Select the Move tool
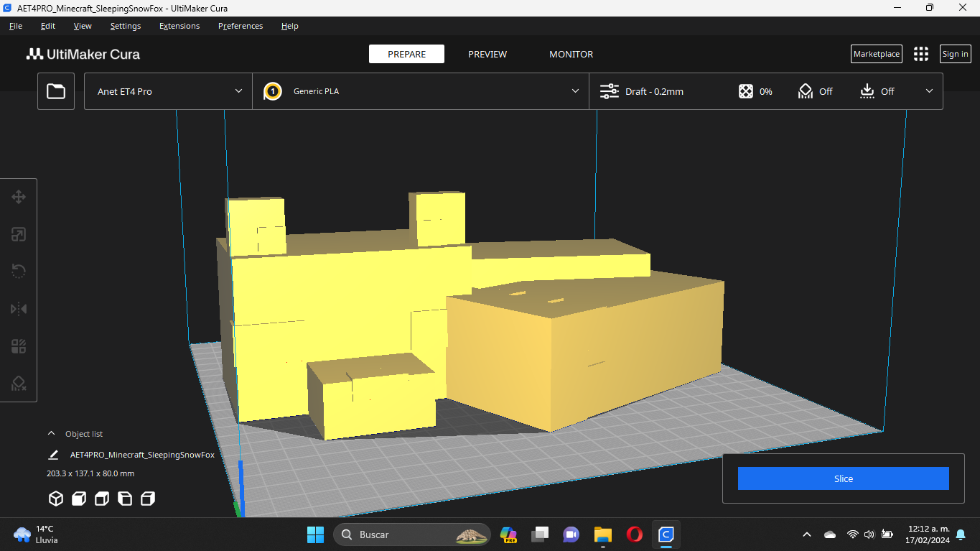 [18, 196]
